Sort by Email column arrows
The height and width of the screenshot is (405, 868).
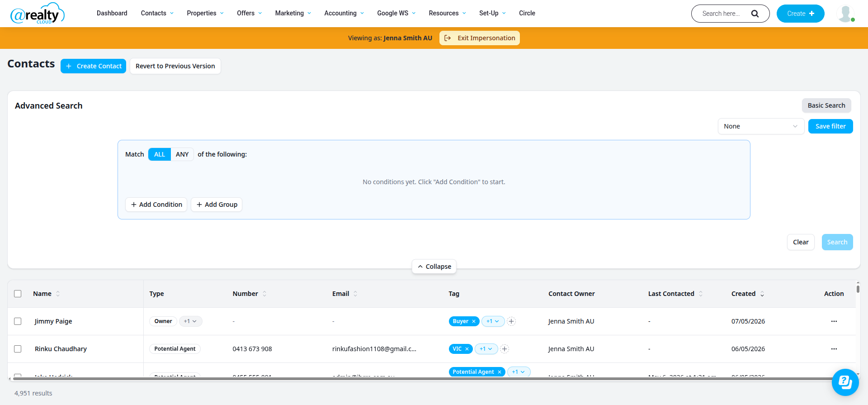[x=355, y=294]
